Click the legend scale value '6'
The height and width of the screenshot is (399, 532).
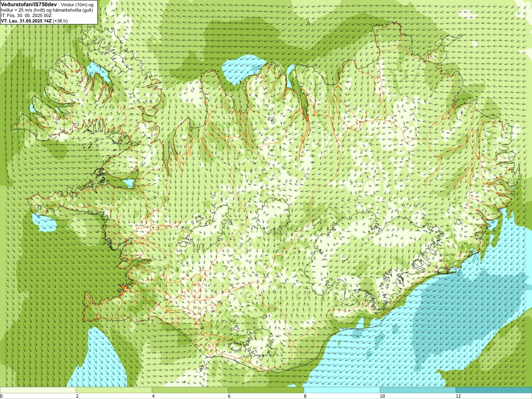[x=229, y=397]
